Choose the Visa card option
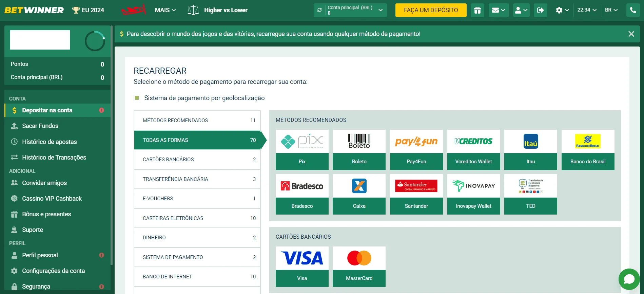 click(x=302, y=267)
